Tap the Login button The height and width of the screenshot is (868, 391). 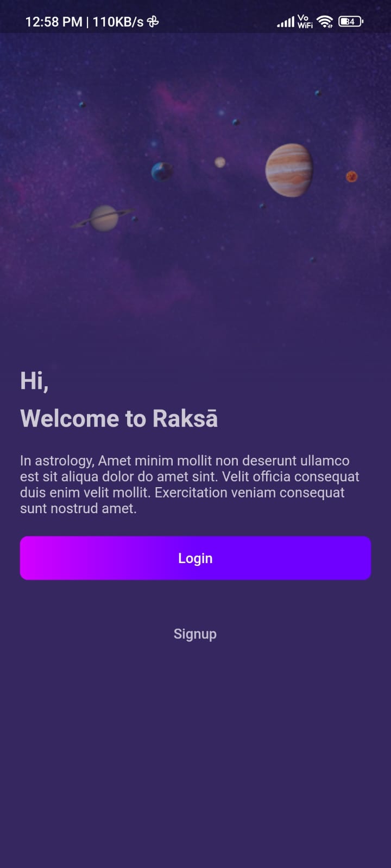195,558
